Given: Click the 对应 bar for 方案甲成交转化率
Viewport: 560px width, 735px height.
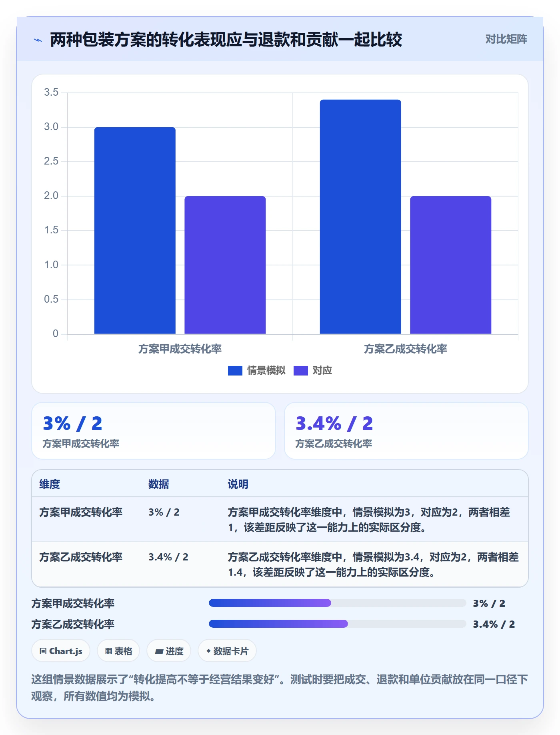Looking at the screenshot, I should (x=225, y=265).
